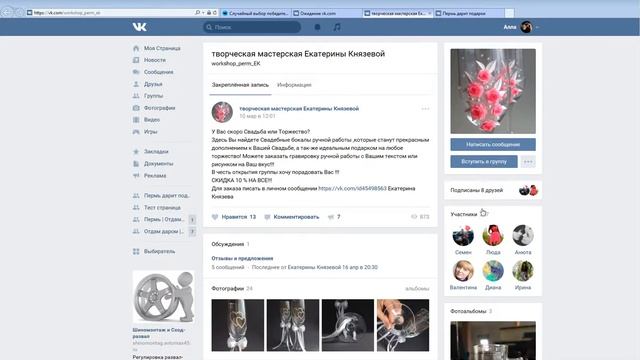Open second photo of glasses with bows
This screenshot has width=640, height=360.
(293, 325)
